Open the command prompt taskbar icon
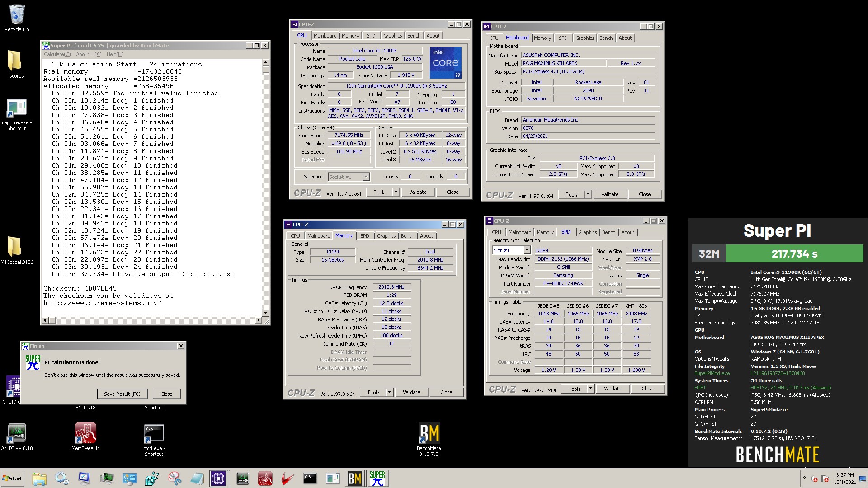The image size is (868, 488). point(310,479)
